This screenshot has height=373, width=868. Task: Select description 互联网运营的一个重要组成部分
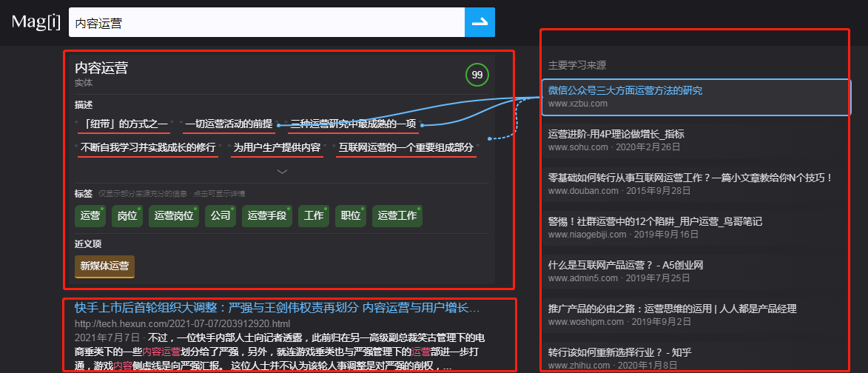point(406,148)
